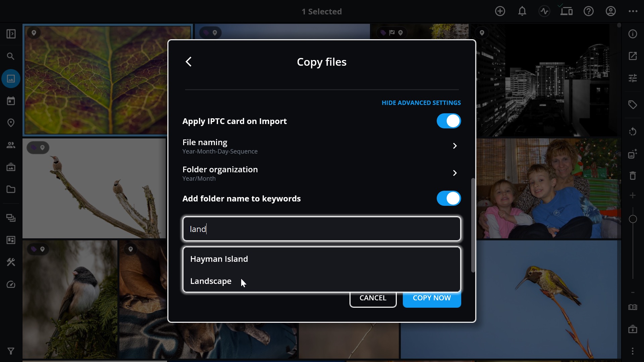Viewport: 644px width, 362px height.
Task: Expand Folder organization settings chevron
Action: [x=455, y=173]
